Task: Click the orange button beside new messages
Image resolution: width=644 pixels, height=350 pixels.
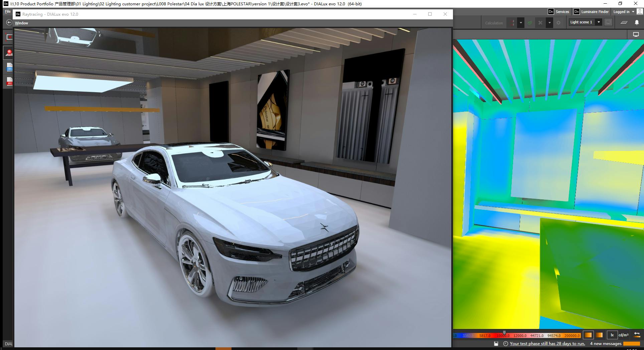Action: coord(632,344)
